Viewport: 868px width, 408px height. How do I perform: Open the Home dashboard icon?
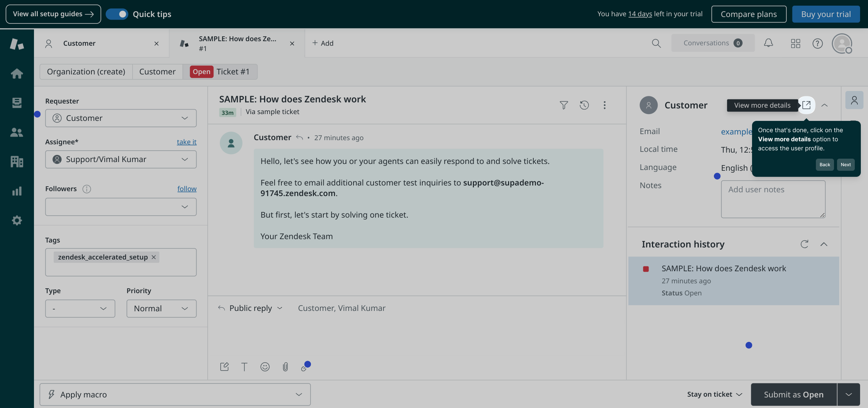coord(17,73)
